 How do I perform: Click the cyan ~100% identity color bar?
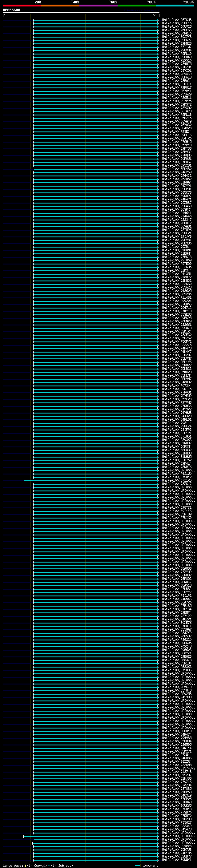pyautogui.click(x=175, y=6)
